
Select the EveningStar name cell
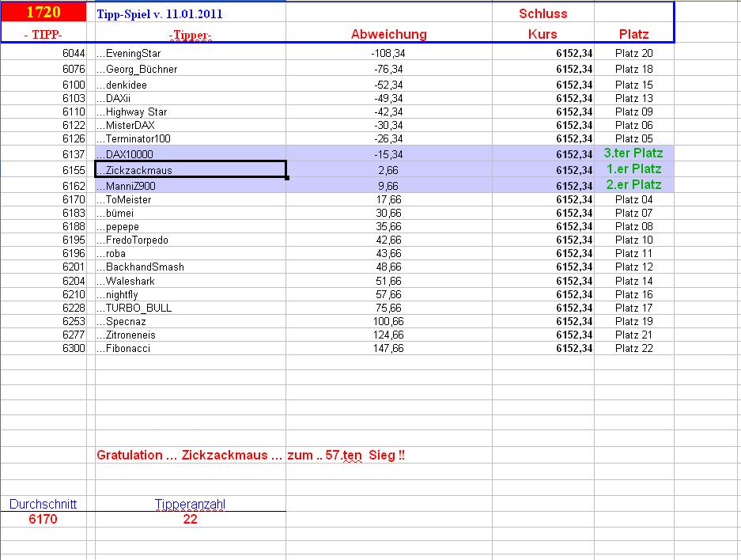pos(191,54)
